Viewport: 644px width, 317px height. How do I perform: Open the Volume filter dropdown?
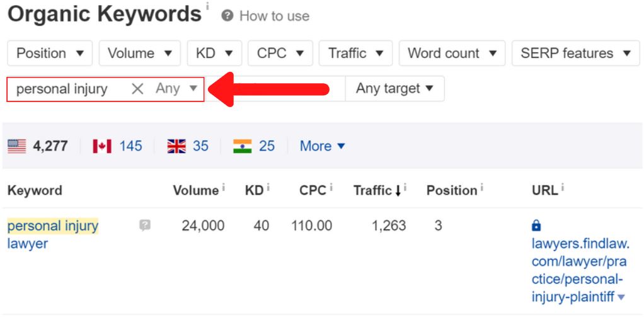click(140, 53)
